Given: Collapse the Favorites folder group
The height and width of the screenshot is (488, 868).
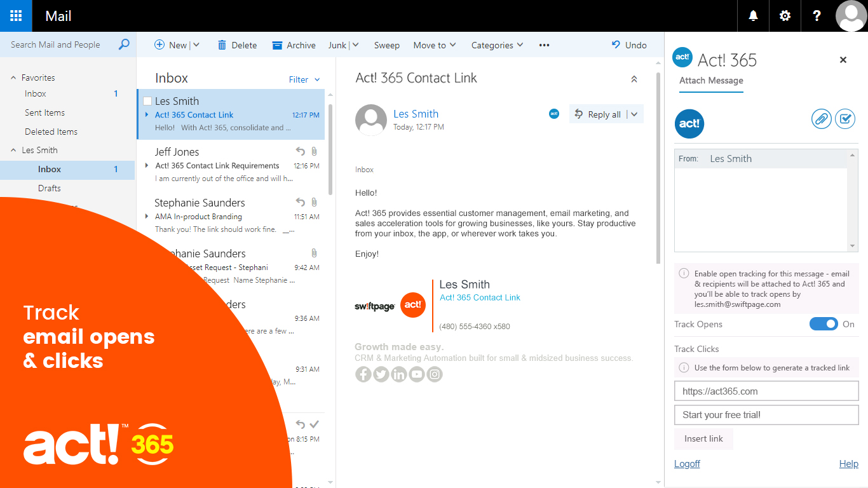Looking at the screenshot, I should [13, 78].
